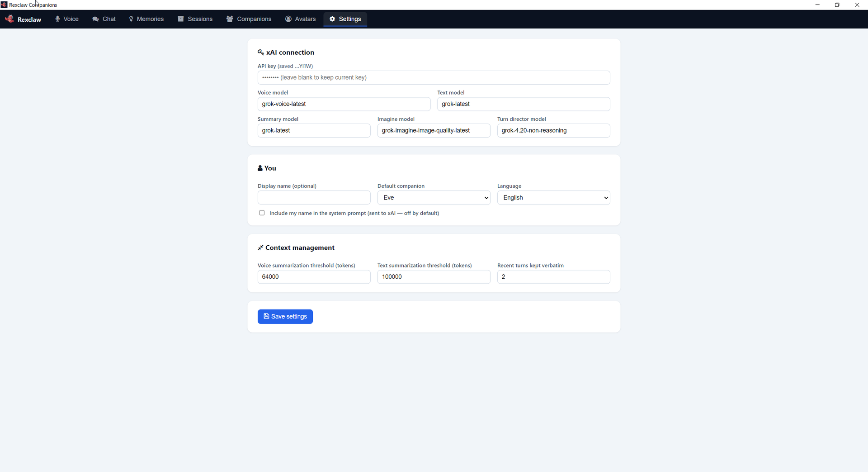Switch to the Companions tab
Screen dimensions: 868x472
tap(249, 19)
